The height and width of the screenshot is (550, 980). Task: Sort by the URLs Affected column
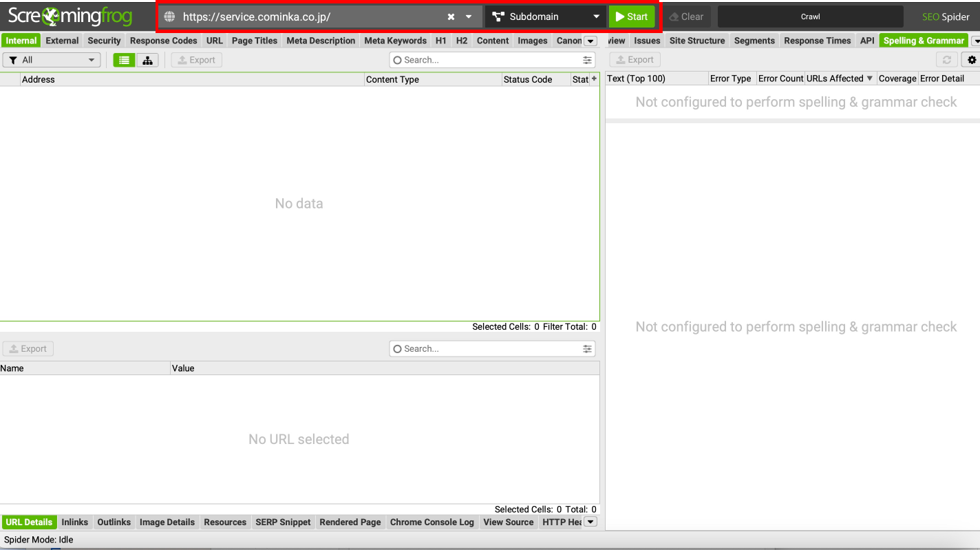pyautogui.click(x=839, y=78)
